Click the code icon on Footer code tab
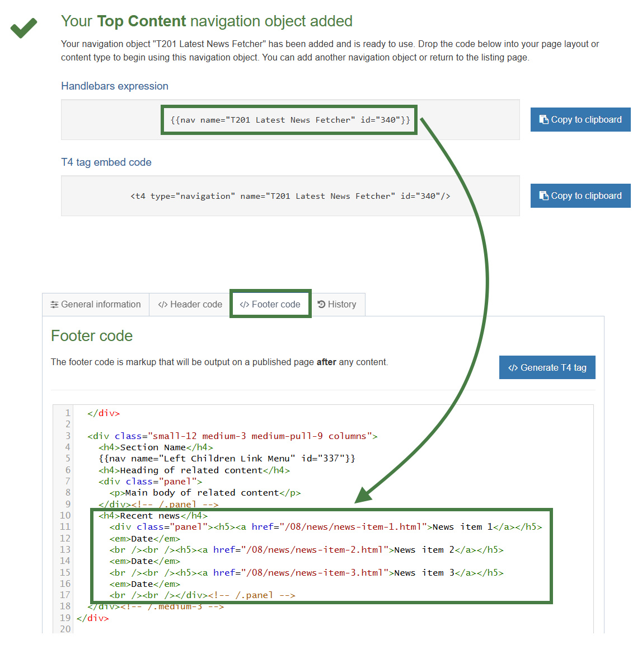Viewport: 642px width, 672px height. pos(245,304)
